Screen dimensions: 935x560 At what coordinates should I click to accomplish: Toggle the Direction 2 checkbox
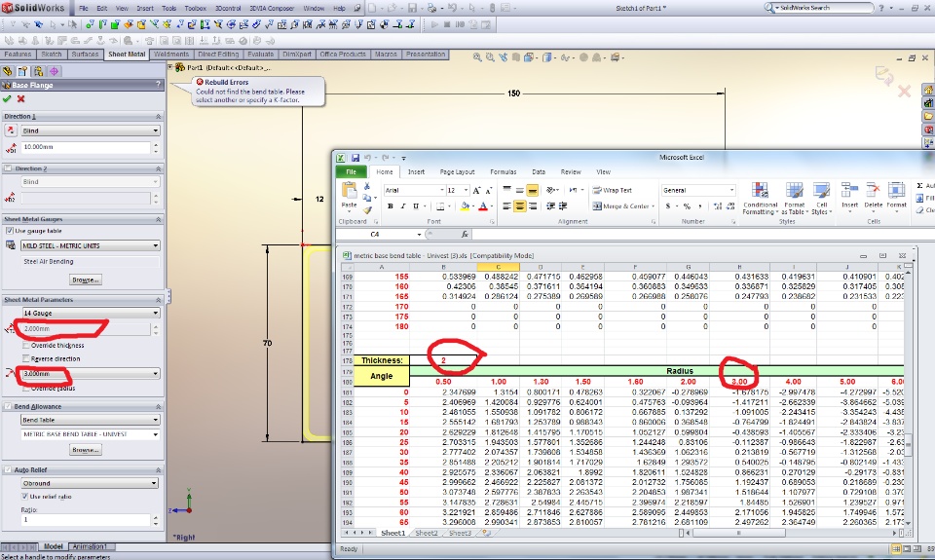pyautogui.click(x=8, y=168)
